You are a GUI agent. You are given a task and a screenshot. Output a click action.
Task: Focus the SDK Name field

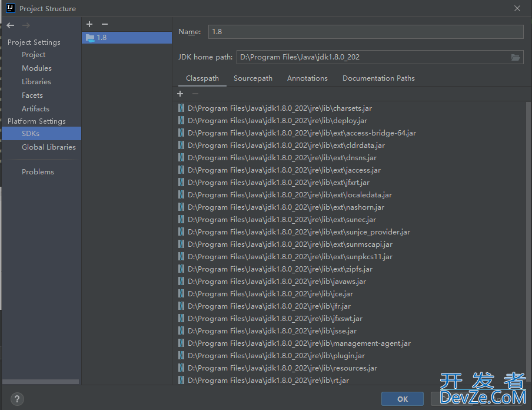coord(366,32)
